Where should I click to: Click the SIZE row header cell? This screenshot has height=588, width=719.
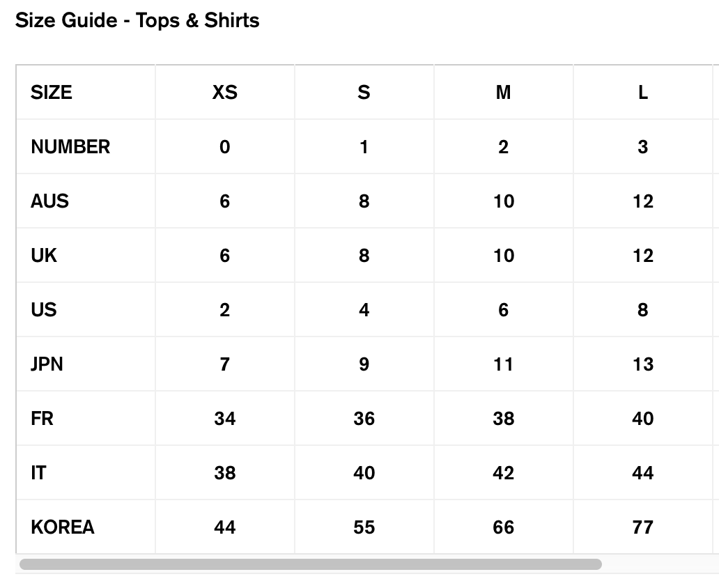pos(52,92)
